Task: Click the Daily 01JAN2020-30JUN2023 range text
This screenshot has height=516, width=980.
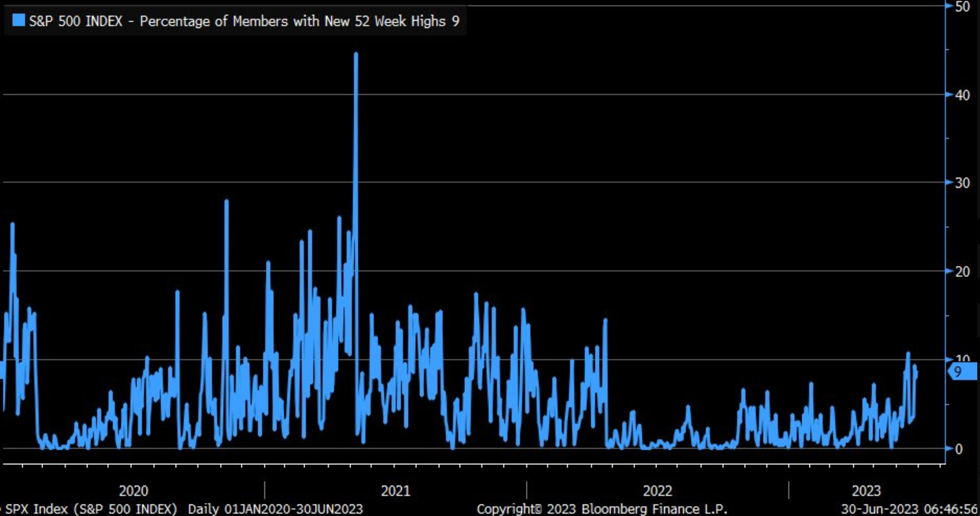Action: pyautogui.click(x=275, y=509)
